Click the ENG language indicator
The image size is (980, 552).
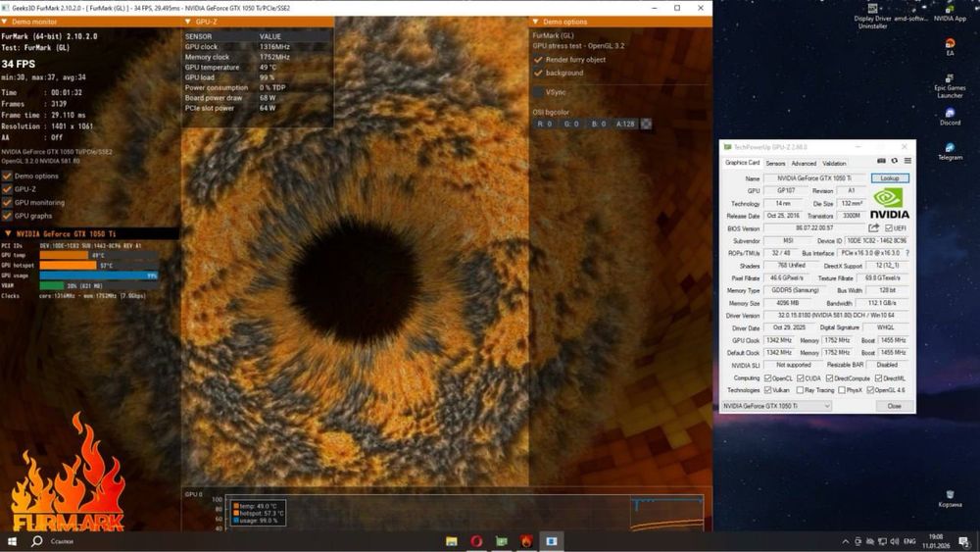910,541
